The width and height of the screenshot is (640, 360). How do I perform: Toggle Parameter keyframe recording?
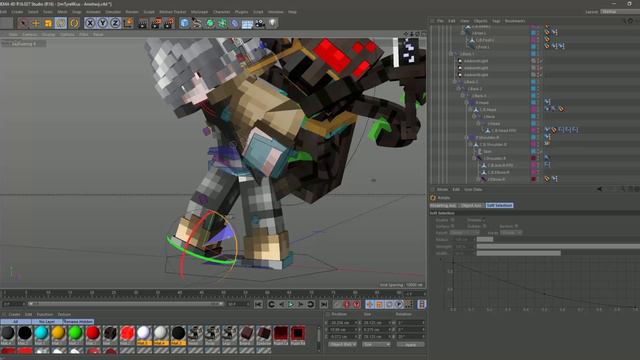pyautogui.click(x=399, y=304)
